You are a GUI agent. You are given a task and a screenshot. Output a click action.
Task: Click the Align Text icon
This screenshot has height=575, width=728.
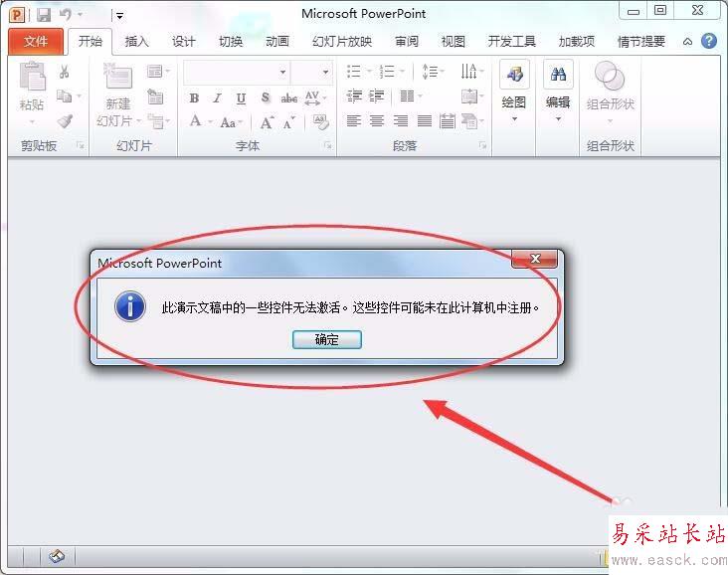click(x=469, y=96)
